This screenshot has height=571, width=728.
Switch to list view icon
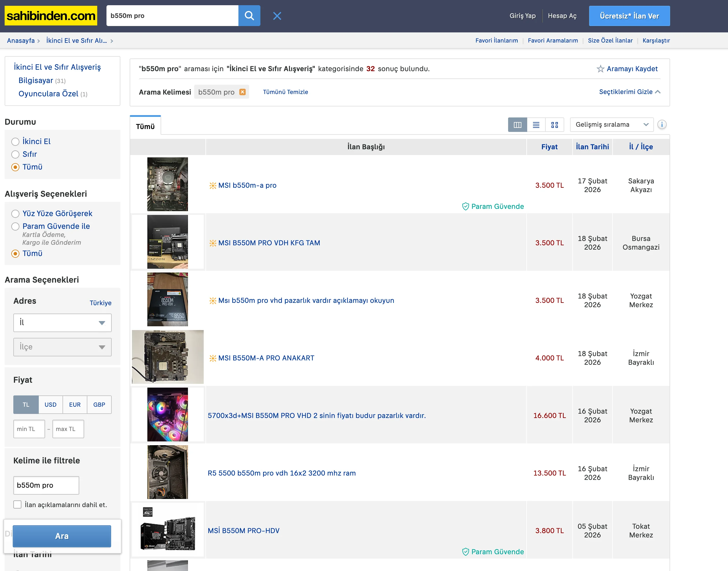point(536,125)
